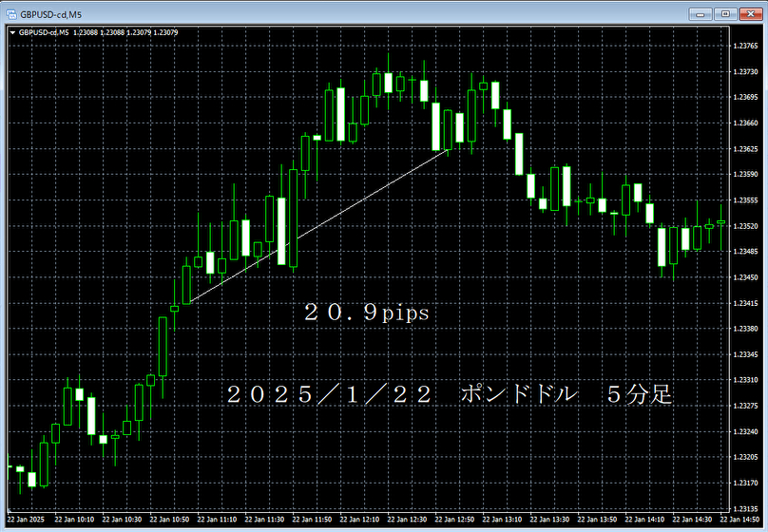Click time label '22 Jan 13:50'
Screen dimensions: 768x532
[x=597, y=520]
